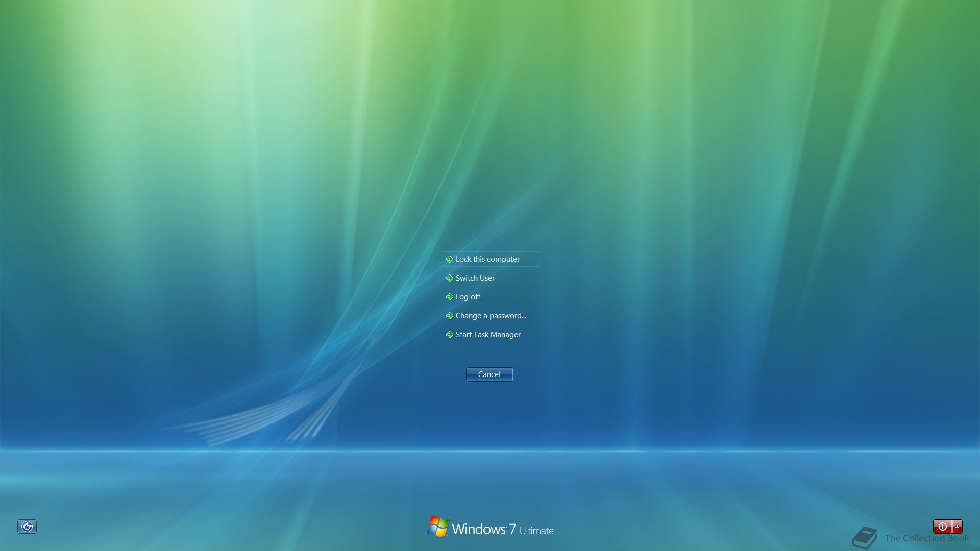The width and height of the screenshot is (980, 551).
Task: Click green arrow beside Start Task Manager
Action: tap(450, 335)
